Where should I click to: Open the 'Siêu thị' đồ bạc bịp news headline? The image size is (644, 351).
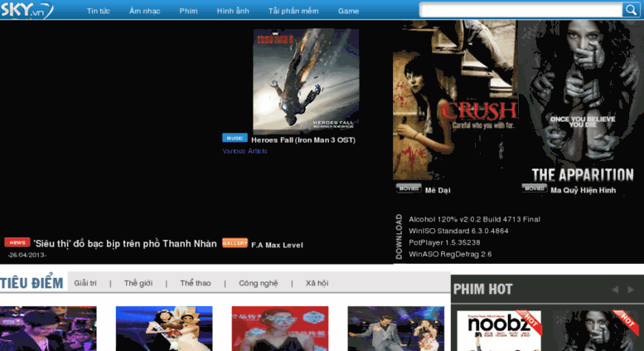(x=125, y=244)
